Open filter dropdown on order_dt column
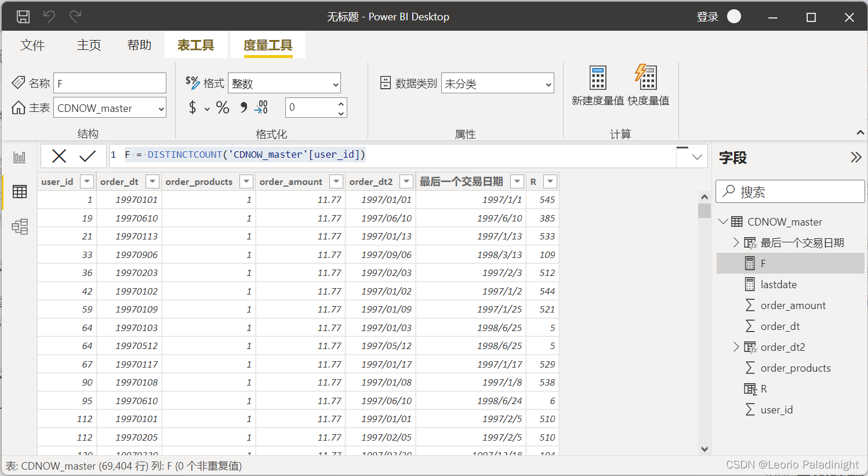Image resolution: width=868 pixels, height=476 pixels. coord(152,181)
